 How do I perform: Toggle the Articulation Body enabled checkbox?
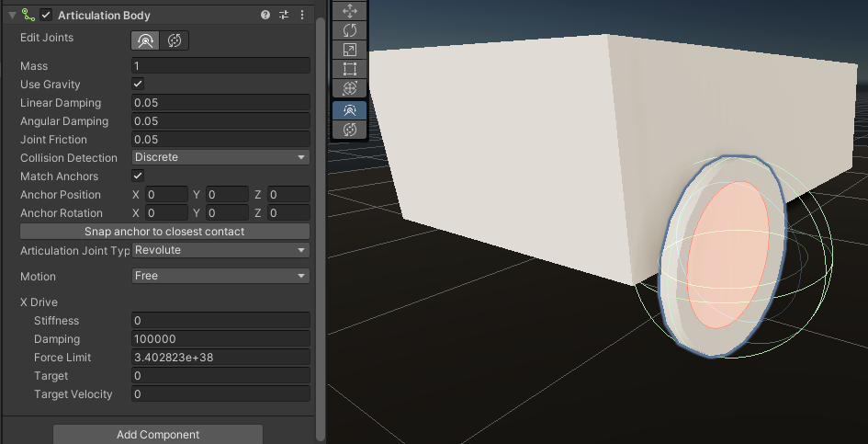46,15
